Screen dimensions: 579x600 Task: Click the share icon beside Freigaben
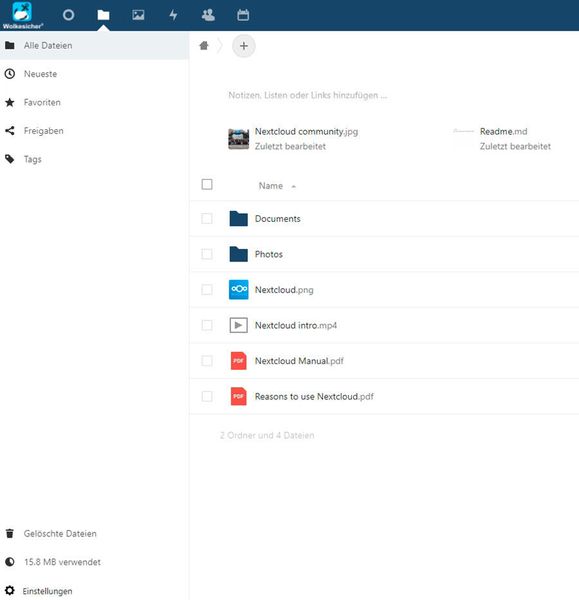pos(10,131)
